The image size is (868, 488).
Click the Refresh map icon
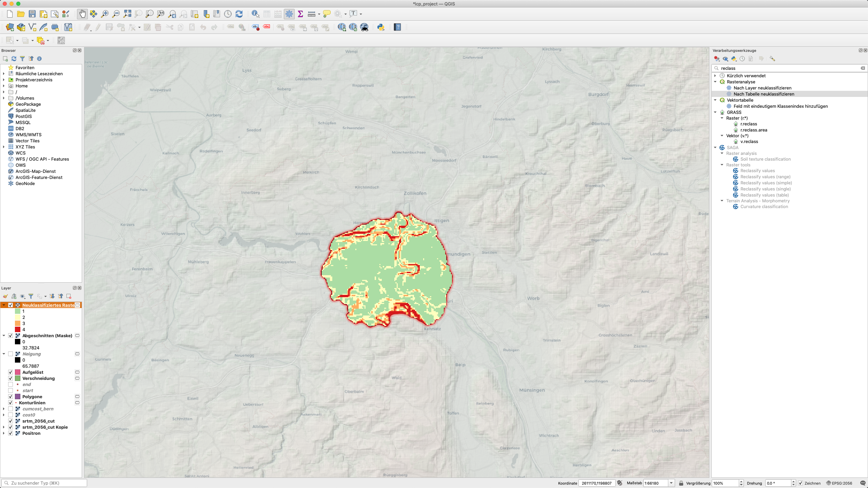tap(239, 14)
